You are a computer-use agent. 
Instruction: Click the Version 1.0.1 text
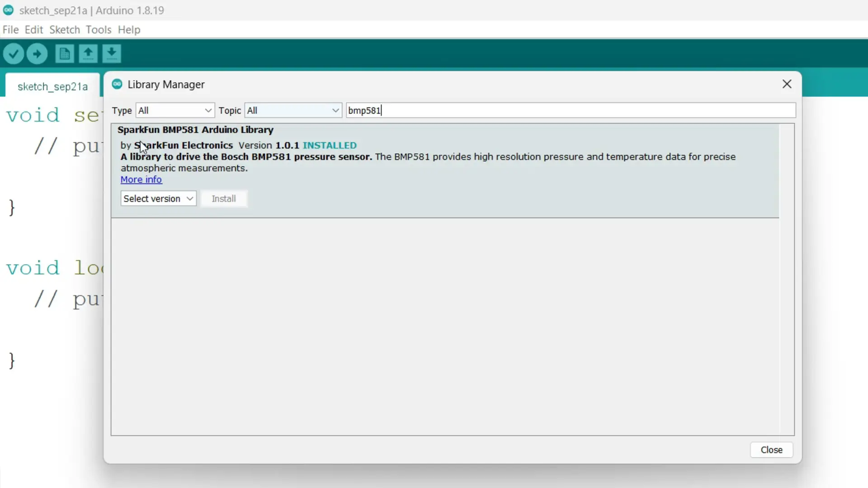(x=269, y=145)
